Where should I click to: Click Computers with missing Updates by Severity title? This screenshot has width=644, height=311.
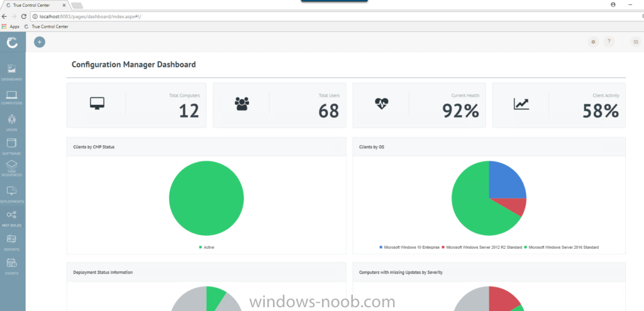401,272
